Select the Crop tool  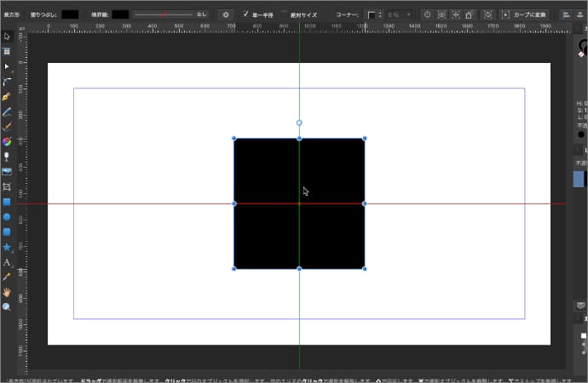point(7,186)
